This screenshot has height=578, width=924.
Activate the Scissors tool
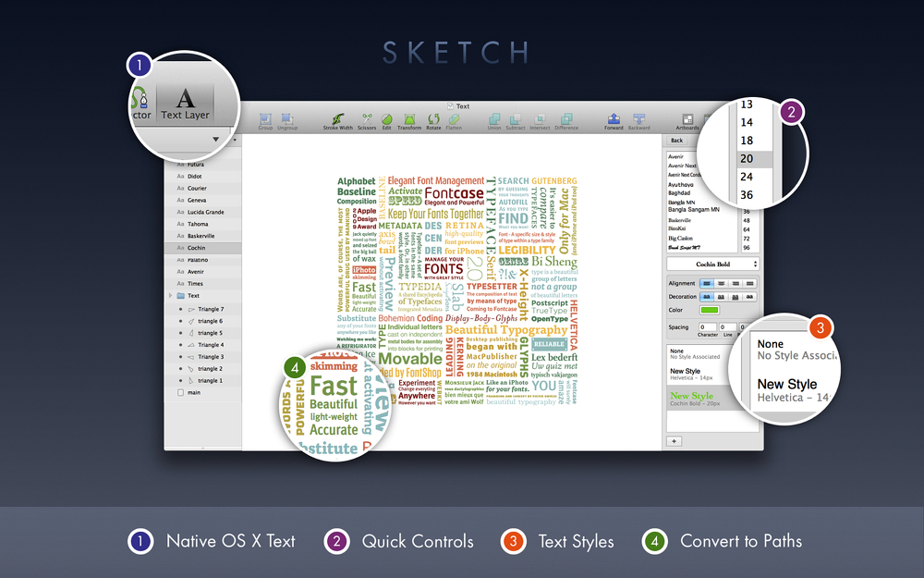367,121
